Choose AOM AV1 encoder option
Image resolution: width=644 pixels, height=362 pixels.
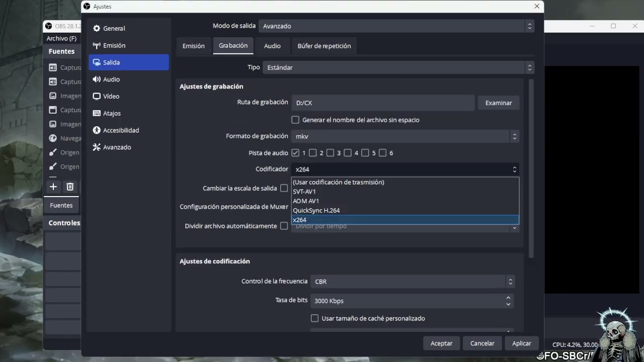[x=405, y=201]
